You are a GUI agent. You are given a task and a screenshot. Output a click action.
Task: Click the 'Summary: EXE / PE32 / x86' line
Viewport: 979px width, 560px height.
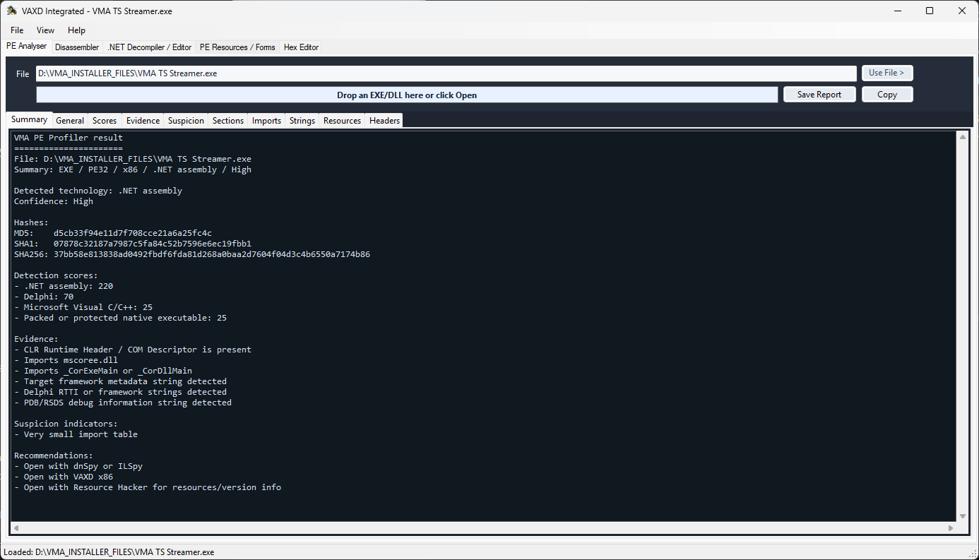[x=133, y=169]
